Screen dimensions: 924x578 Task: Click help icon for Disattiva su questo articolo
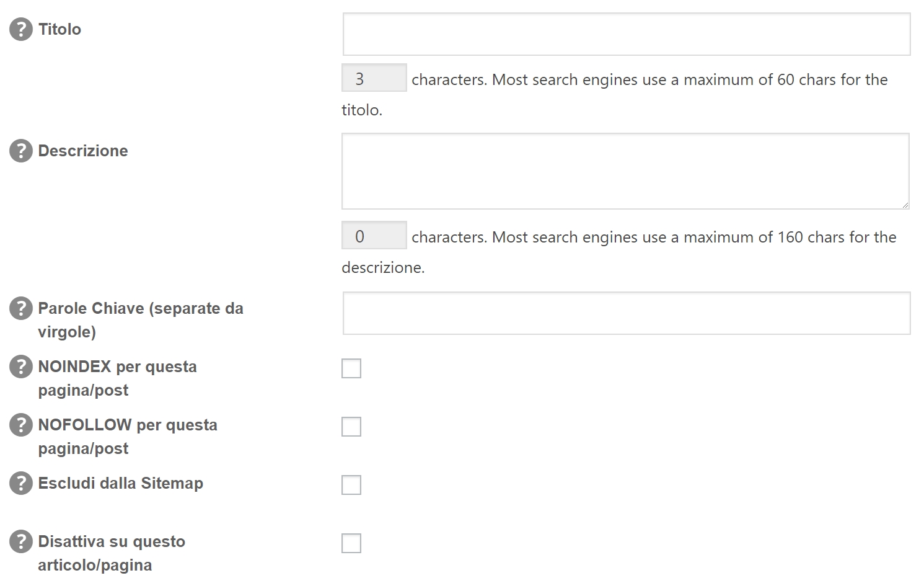[x=20, y=541]
